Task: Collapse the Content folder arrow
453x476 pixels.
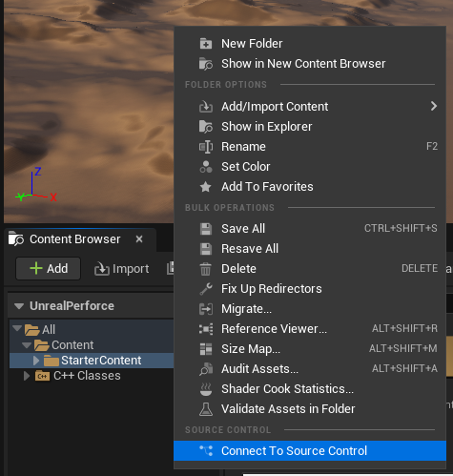Action: [27, 345]
